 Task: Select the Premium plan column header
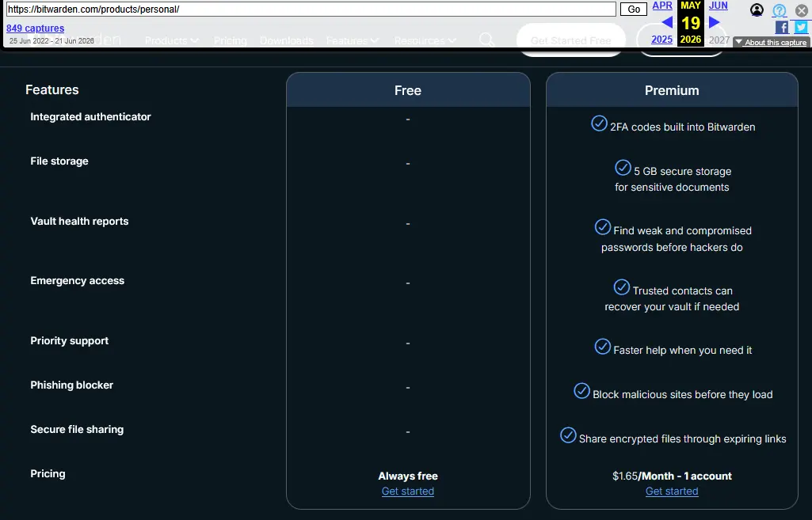[x=672, y=90]
